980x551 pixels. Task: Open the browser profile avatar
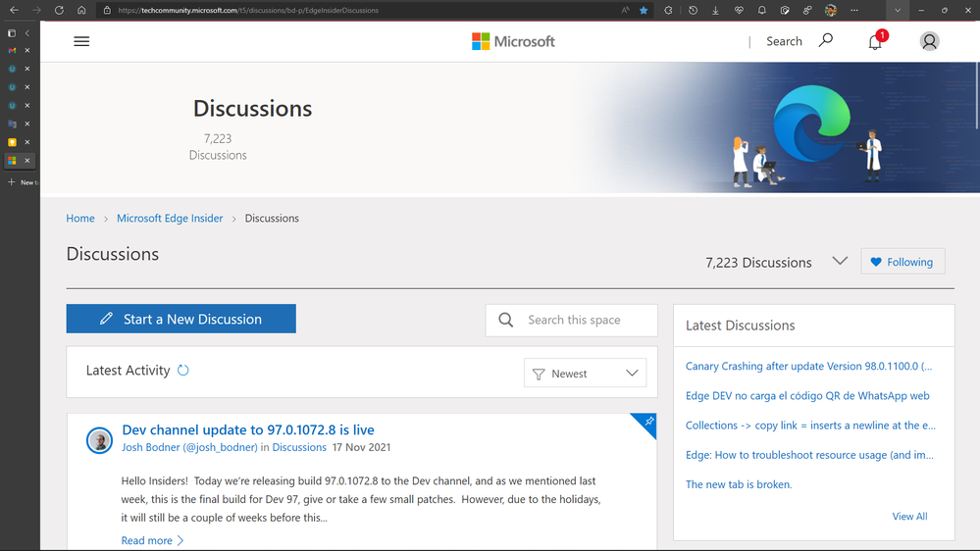831,10
